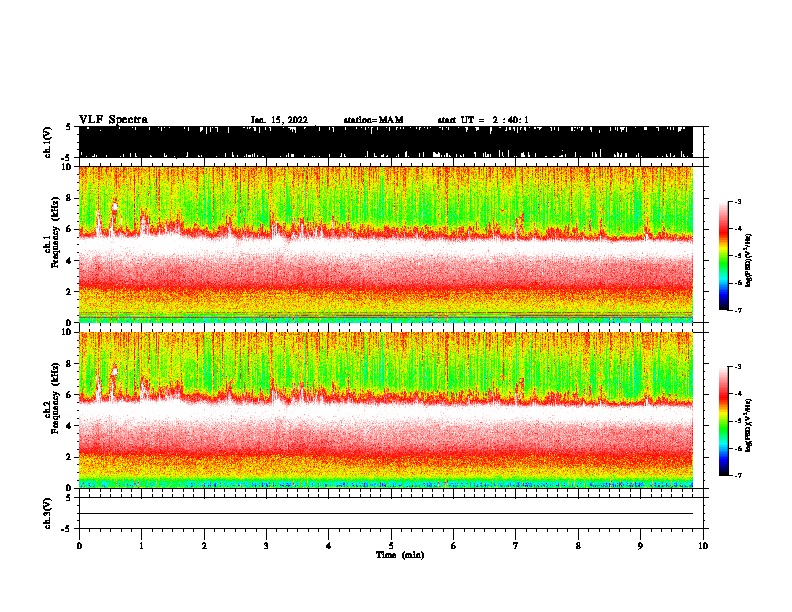Viewport: 792px width, 612px height.
Task: Click the "-7" label on the upper color bar
Action: click(x=737, y=310)
